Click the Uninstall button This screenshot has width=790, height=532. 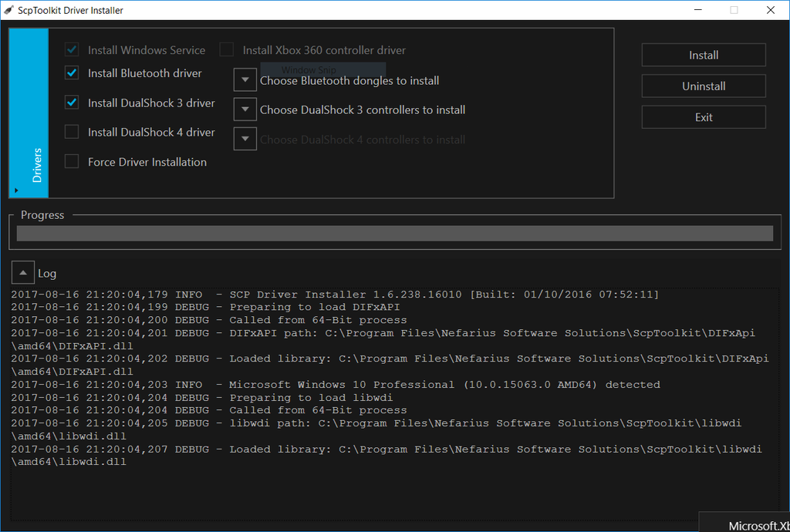[x=704, y=86]
